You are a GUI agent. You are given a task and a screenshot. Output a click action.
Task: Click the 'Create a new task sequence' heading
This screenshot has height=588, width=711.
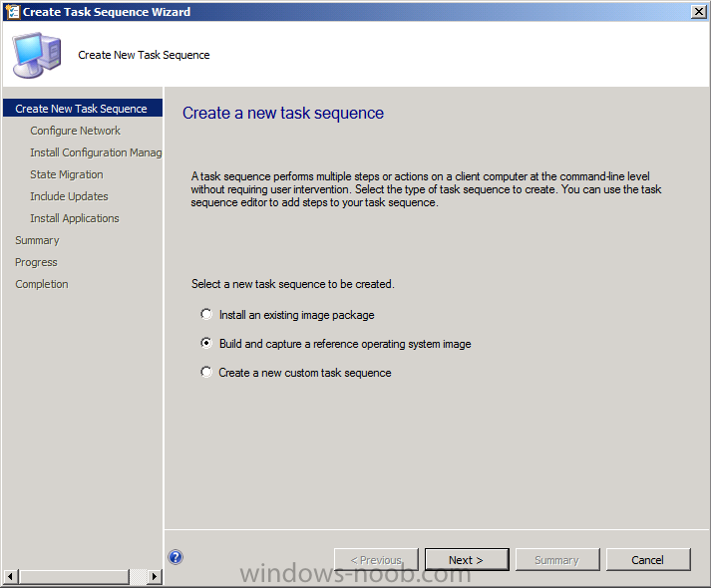(283, 113)
